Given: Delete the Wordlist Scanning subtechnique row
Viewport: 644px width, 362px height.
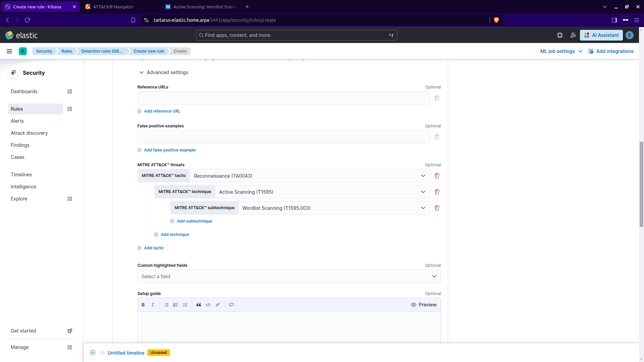Looking at the screenshot, I should (x=437, y=208).
